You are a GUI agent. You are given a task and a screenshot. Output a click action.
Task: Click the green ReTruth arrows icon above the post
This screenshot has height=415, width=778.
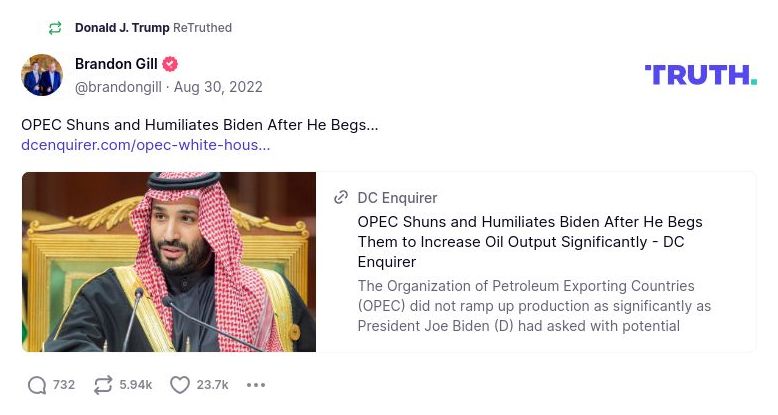[x=55, y=28]
